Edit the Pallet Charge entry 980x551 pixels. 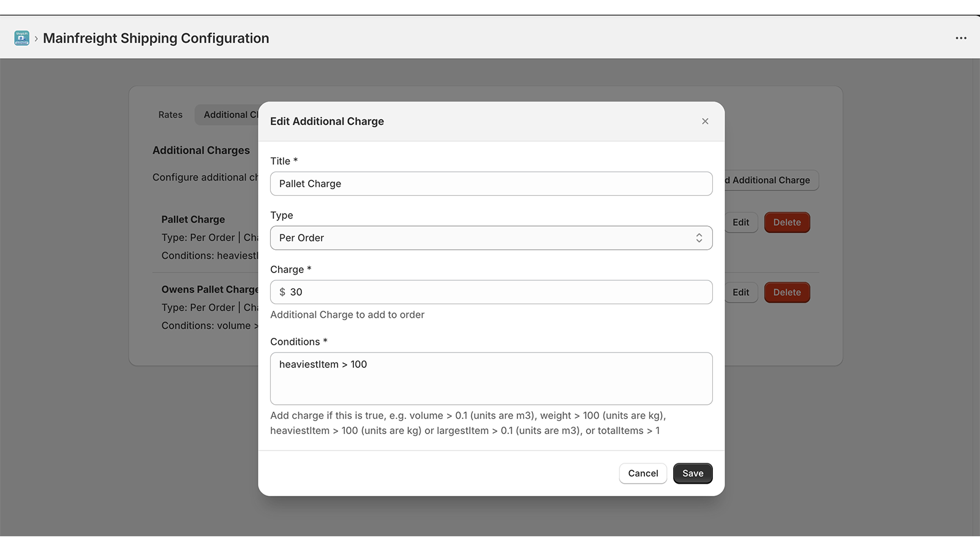741,222
